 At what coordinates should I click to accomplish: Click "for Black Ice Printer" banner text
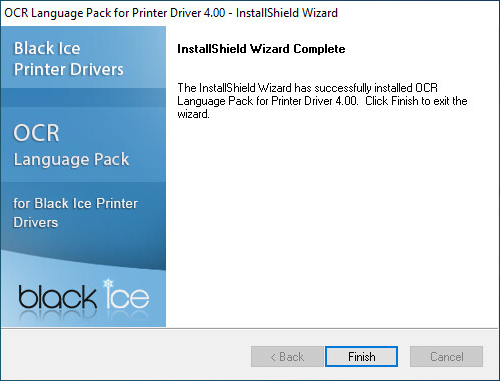click(75, 203)
